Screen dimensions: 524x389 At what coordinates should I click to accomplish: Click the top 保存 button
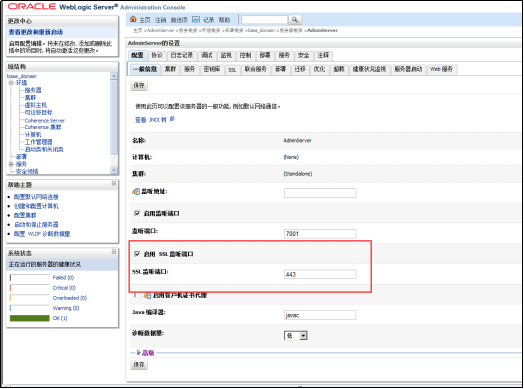(139, 86)
